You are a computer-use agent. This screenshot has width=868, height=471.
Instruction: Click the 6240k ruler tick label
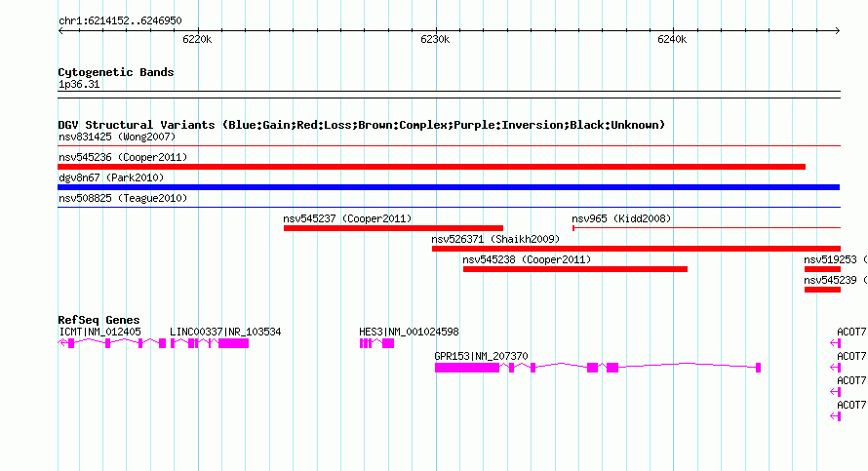point(672,39)
